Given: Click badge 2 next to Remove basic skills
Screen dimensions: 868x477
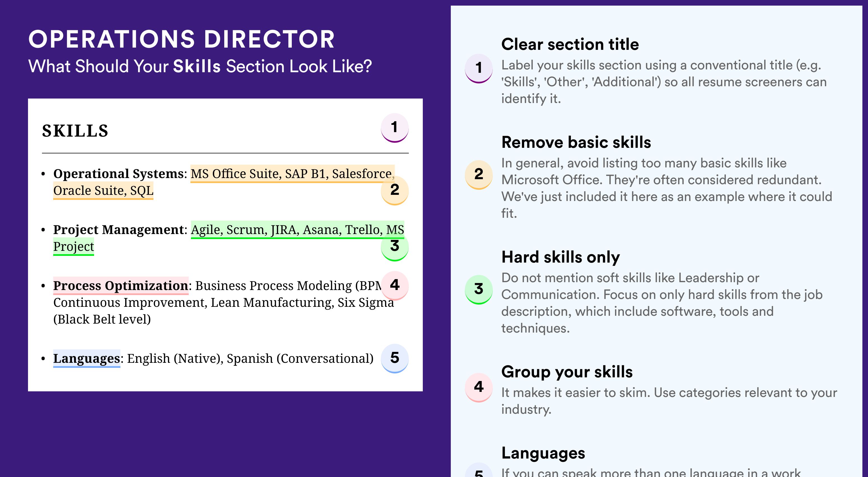Looking at the screenshot, I should tap(479, 175).
